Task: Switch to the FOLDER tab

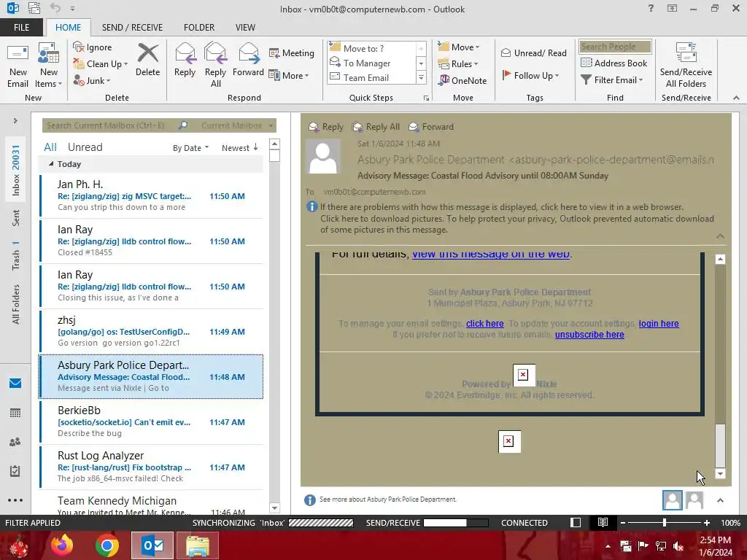Action: click(x=199, y=28)
